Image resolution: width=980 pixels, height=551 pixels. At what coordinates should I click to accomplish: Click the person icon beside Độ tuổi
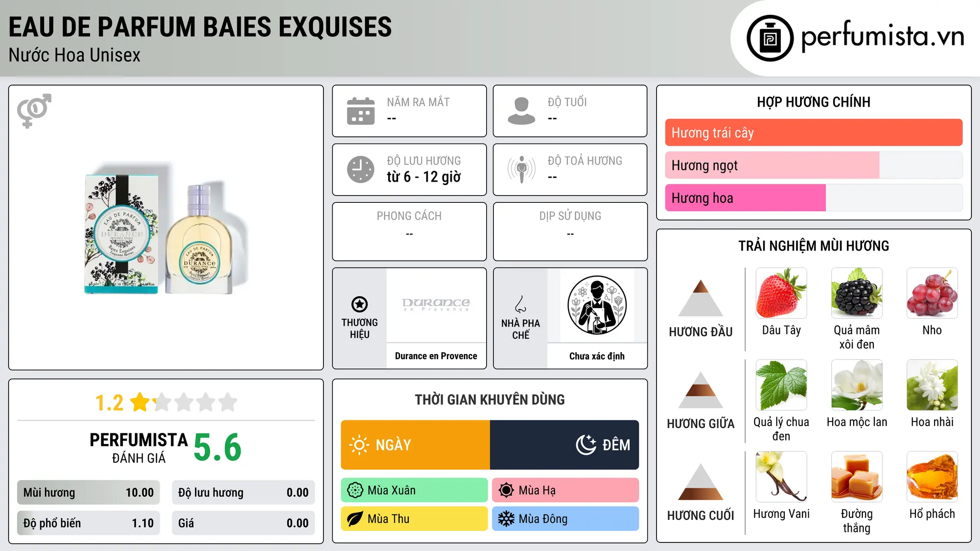point(522,111)
